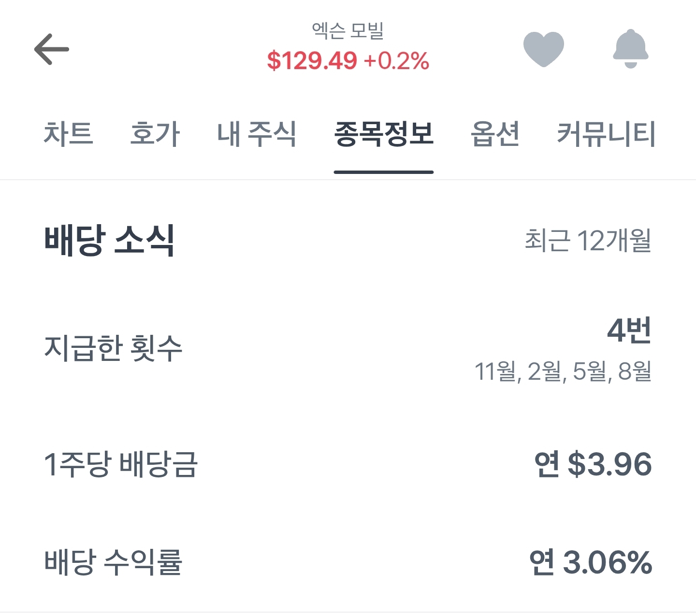Open the 호가 tab
This screenshot has width=696, height=616.
coord(155,134)
